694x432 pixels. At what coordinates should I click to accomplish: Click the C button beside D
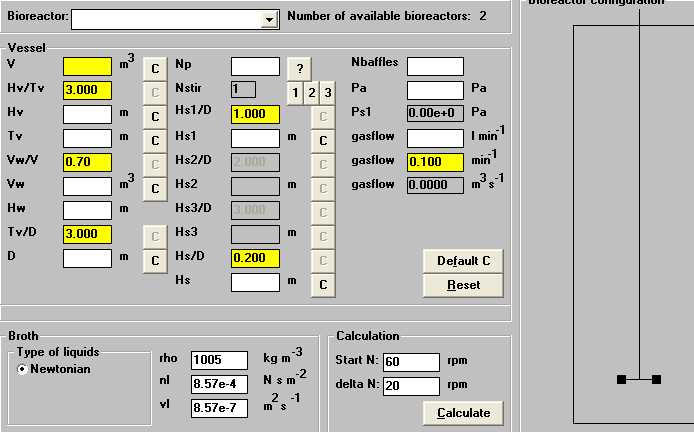[155, 261]
